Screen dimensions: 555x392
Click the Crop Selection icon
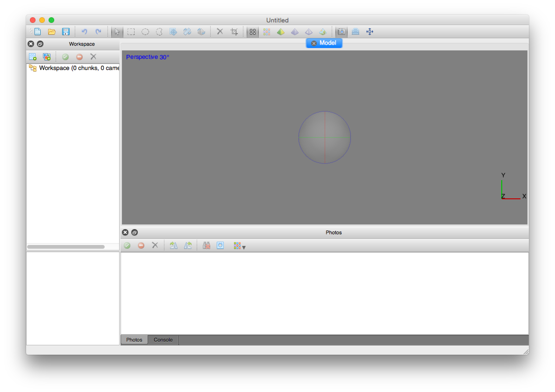coord(234,32)
